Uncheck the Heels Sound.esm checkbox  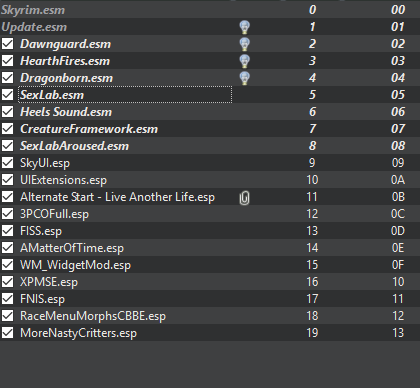8,112
